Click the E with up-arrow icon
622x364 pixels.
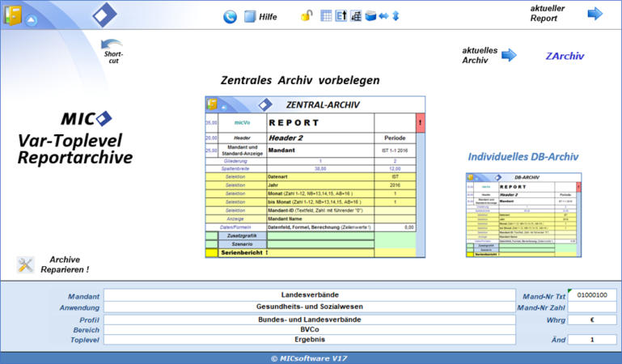pyautogui.click(x=341, y=15)
